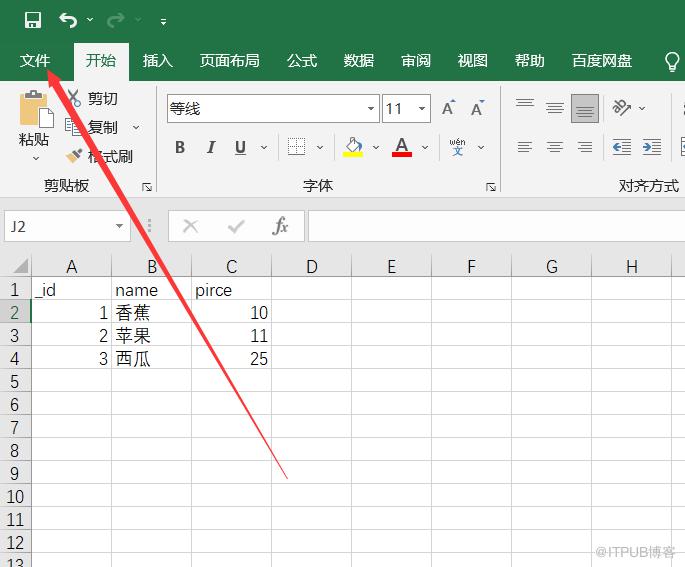
Task: Open the borders dropdown arrow
Action: [320, 148]
